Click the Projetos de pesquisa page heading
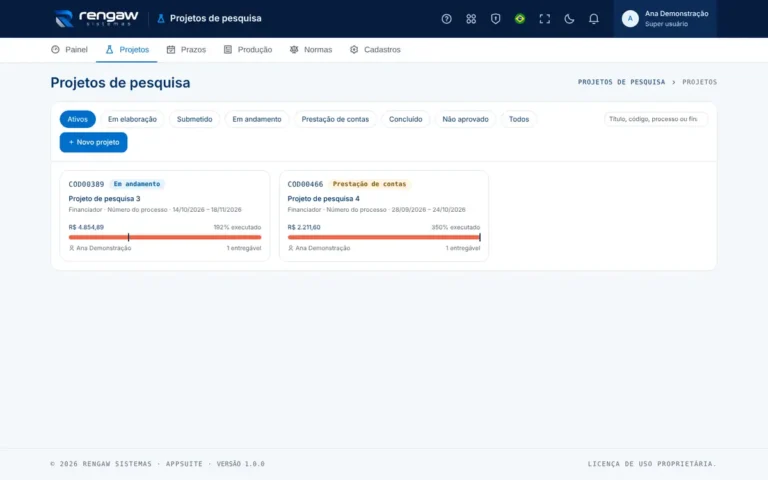768x480 pixels. pyautogui.click(x=120, y=83)
